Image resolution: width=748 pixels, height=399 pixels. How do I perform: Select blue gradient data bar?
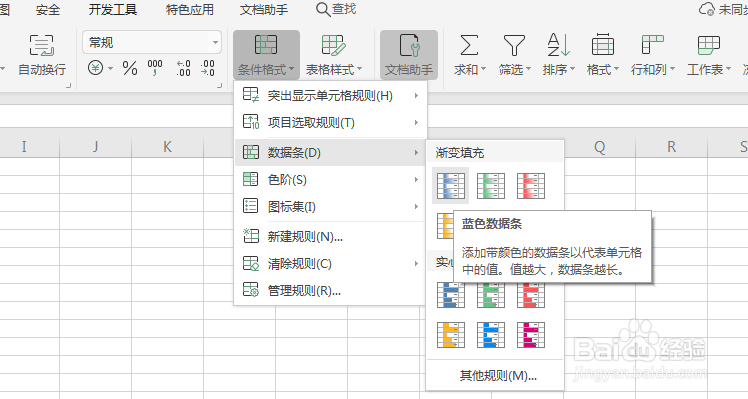pos(450,185)
